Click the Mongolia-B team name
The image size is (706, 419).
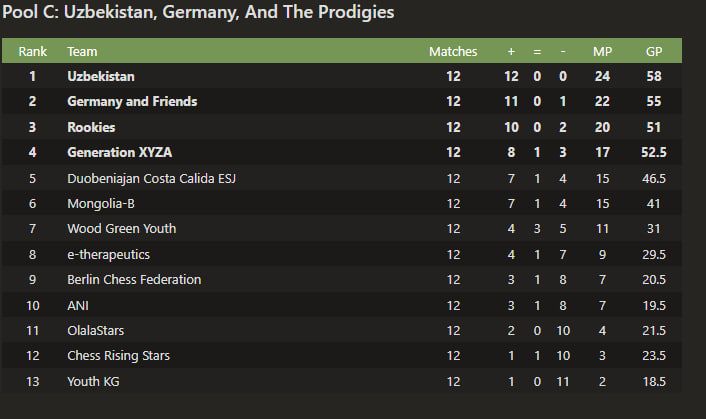click(x=101, y=204)
